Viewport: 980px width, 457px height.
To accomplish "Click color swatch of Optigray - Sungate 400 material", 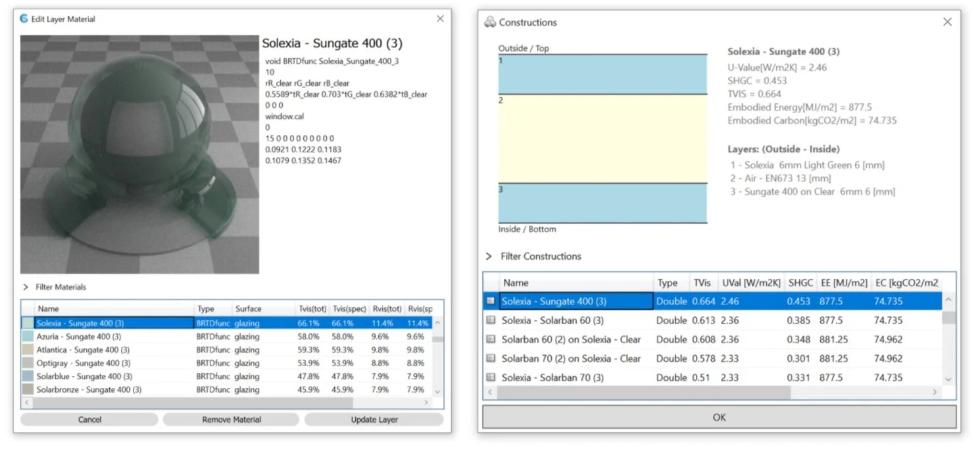I will click(28, 363).
